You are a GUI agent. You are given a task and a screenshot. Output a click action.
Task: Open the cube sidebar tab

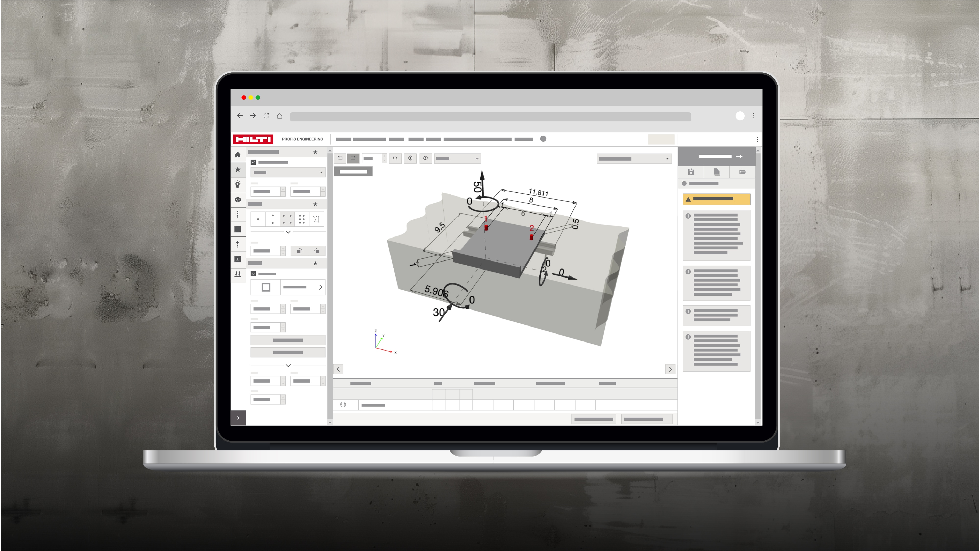238,199
